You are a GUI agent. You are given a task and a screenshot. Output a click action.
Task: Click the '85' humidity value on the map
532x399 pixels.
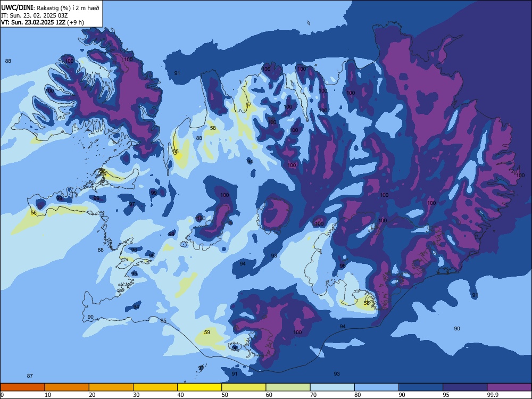(163, 321)
